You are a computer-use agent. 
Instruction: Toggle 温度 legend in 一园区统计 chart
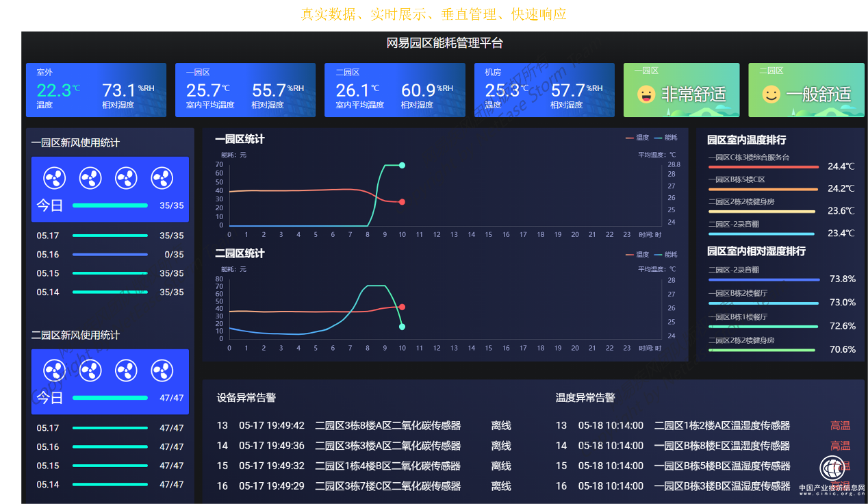click(637, 138)
